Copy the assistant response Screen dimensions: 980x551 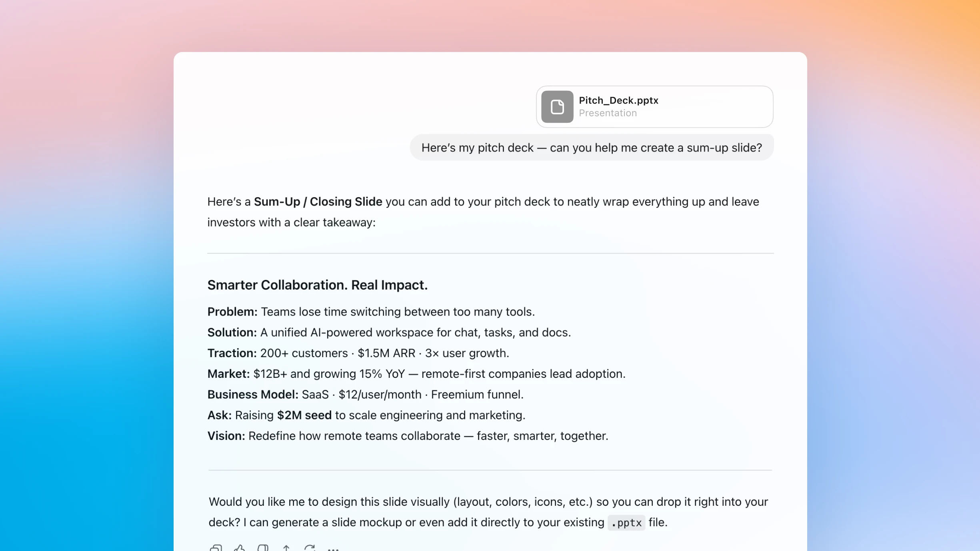coord(216,548)
